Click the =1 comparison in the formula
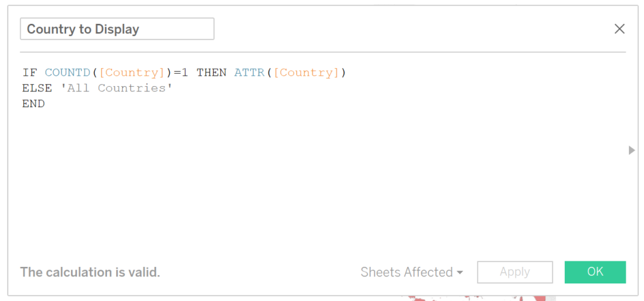This screenshot has width=644, height=301. 180,73
